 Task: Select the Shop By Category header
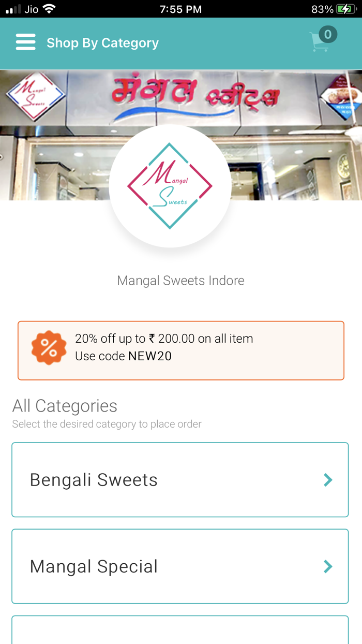tap(102, 42)
